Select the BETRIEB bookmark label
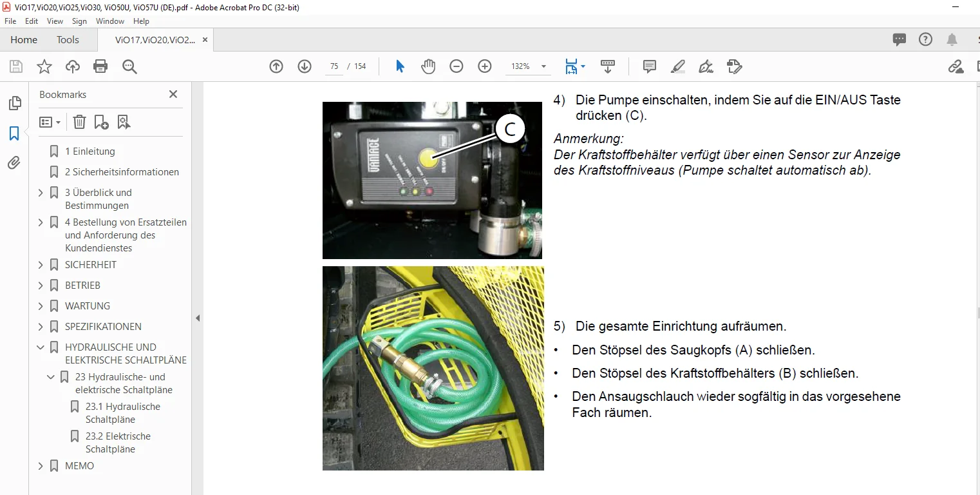Screen dimensions: 980x495 [x=82, y=286]
